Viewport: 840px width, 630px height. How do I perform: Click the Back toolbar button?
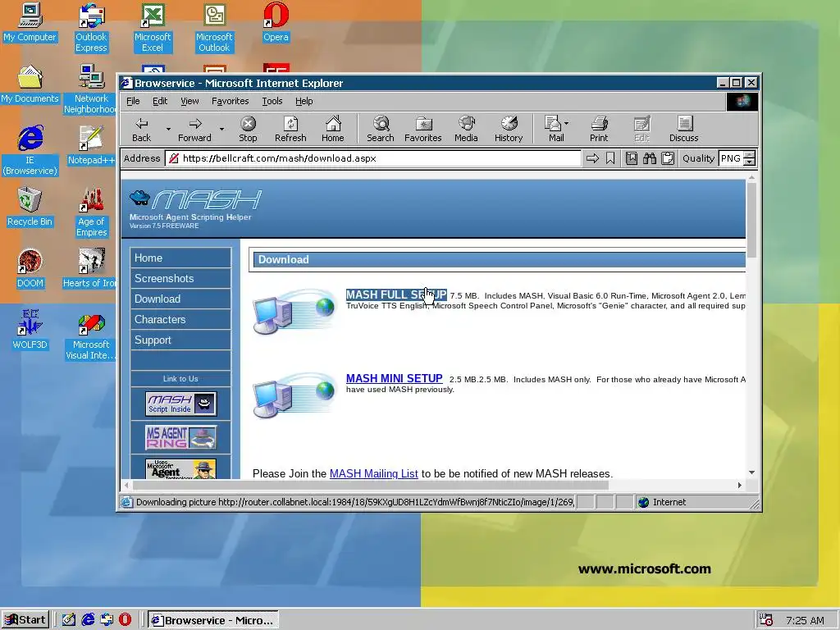pos(141,129)
